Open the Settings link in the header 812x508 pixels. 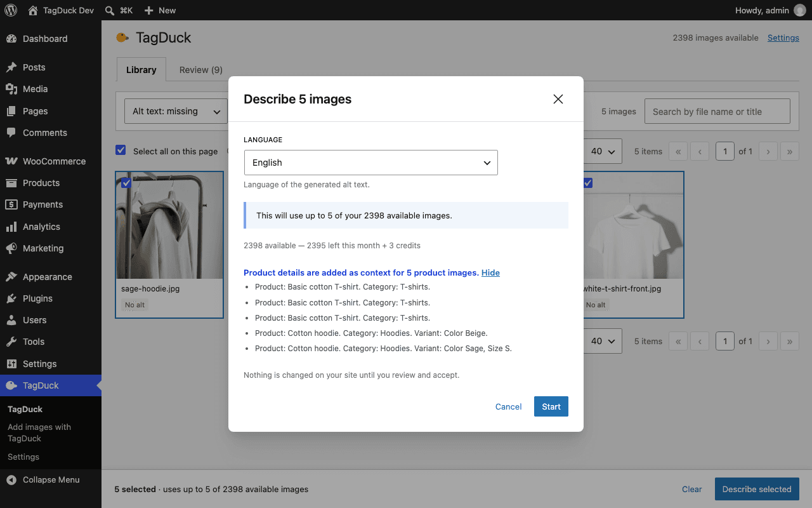point(783,37)
